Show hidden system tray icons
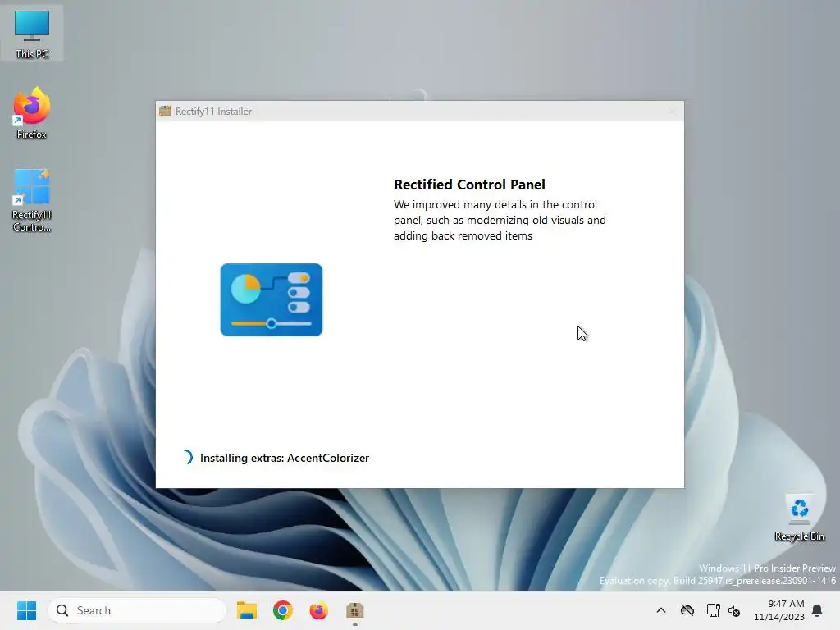840x630 pixels. (x=661, y=610)
